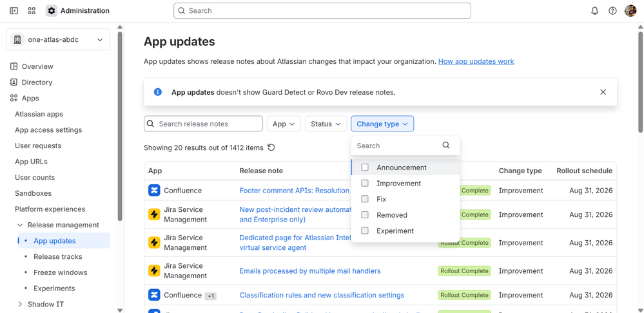This screenshot has width=644, height=313.
Task: Open User requests page
Action: (38, 146)
